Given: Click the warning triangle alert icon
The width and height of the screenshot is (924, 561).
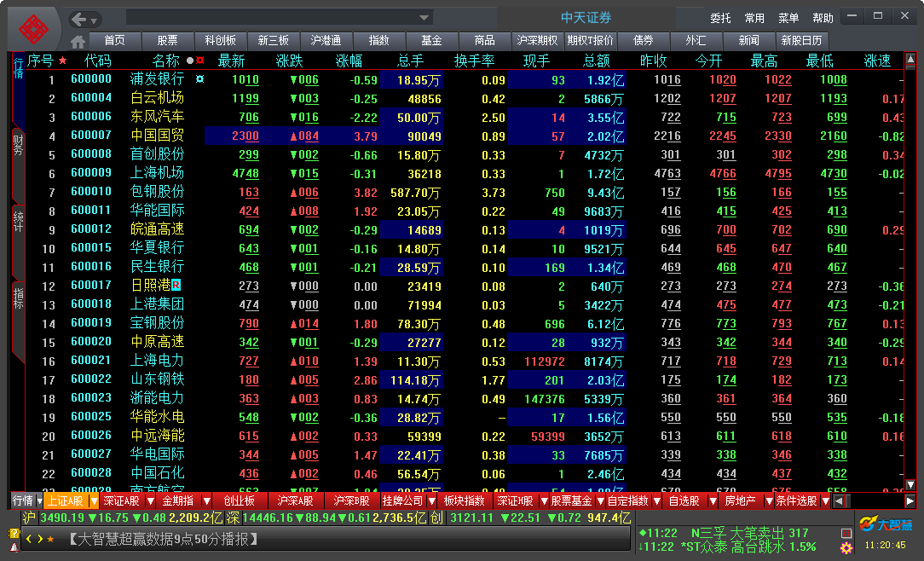Looking at the screenshot, I should [14, 547].
